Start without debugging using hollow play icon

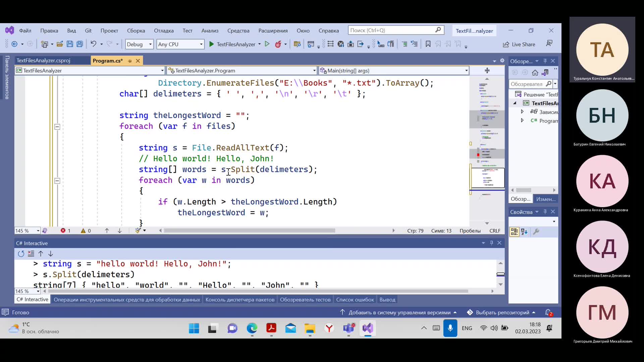(x=267, y=44)
